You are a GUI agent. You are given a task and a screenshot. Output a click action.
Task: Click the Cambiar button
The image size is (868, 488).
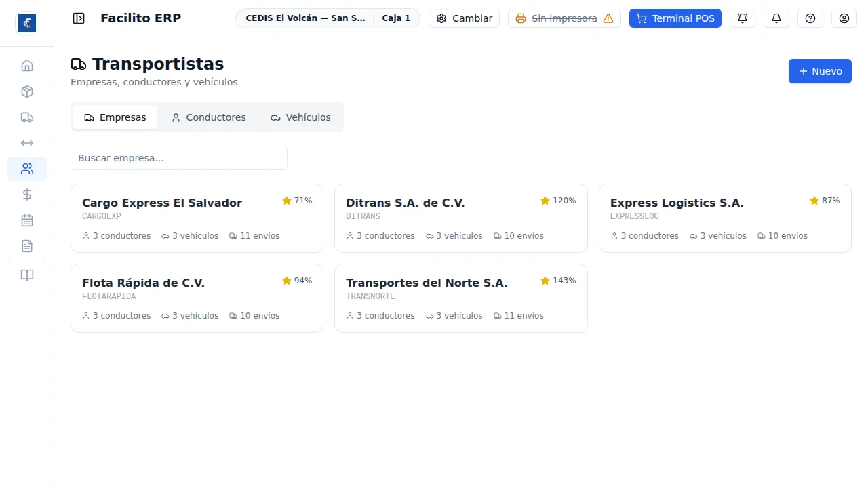(x=465, y=18)
